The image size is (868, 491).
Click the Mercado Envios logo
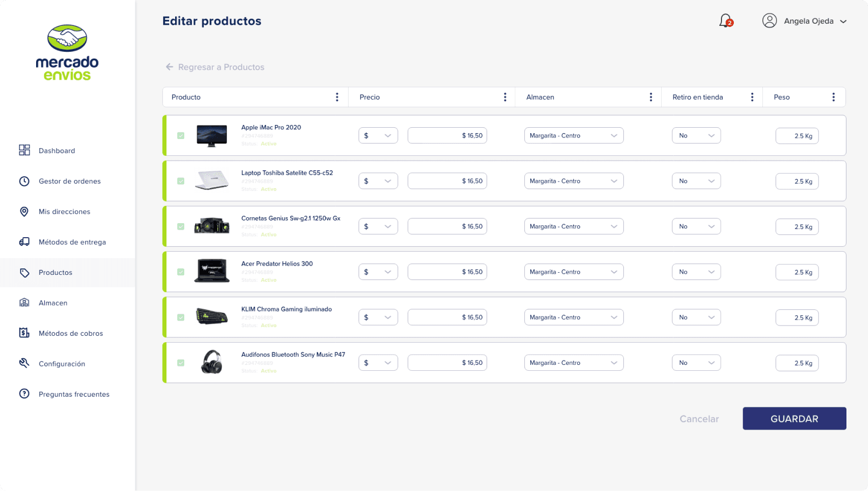67,53
